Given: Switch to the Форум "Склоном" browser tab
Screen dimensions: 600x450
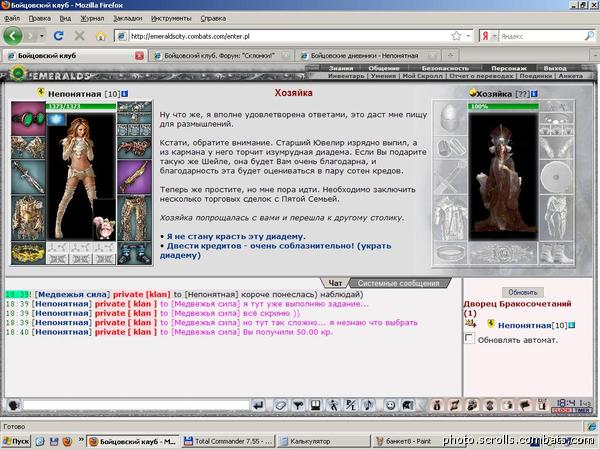Looking at the screenshot, I should (220, 56).
